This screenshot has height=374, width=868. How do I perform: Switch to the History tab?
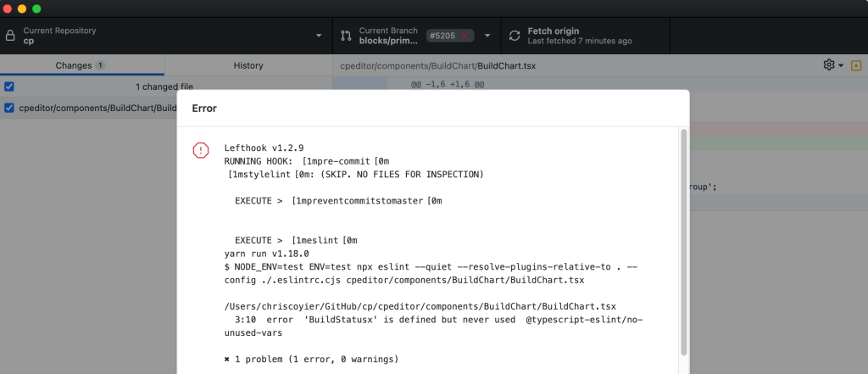(248, 65)
